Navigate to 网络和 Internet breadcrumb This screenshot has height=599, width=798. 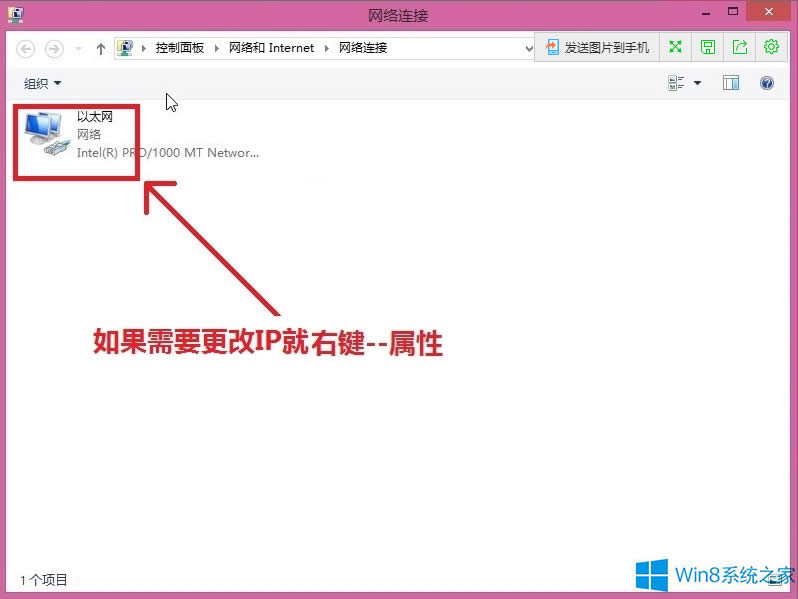[271, 48]
